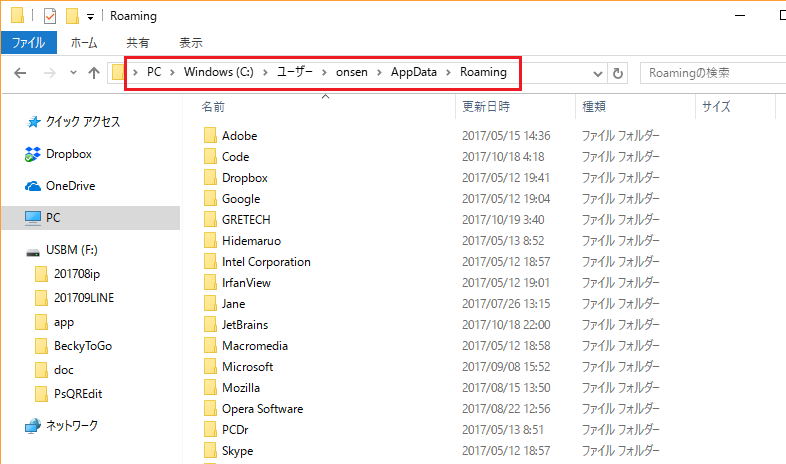Expand the chevron after onsen breadcrumb

(x=379, y=73)
